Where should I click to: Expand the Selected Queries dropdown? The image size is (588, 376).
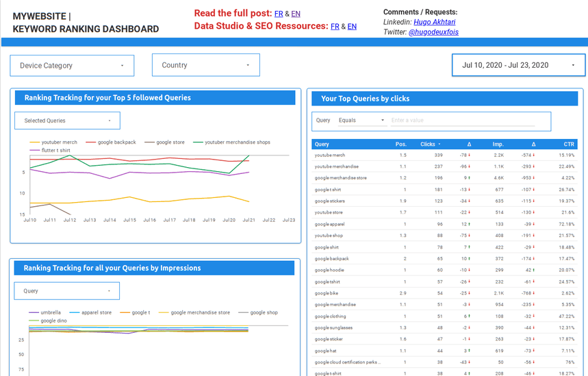(67, 121)
